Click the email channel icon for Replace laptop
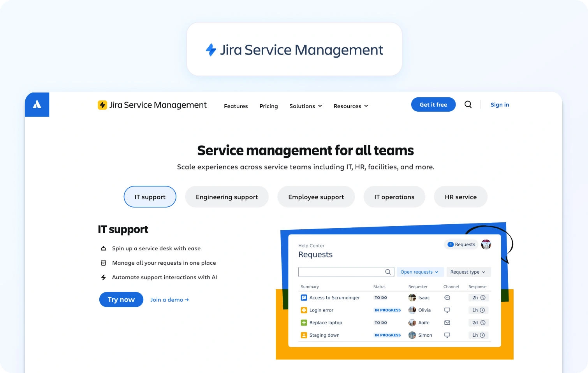 (x=447, y=322)
